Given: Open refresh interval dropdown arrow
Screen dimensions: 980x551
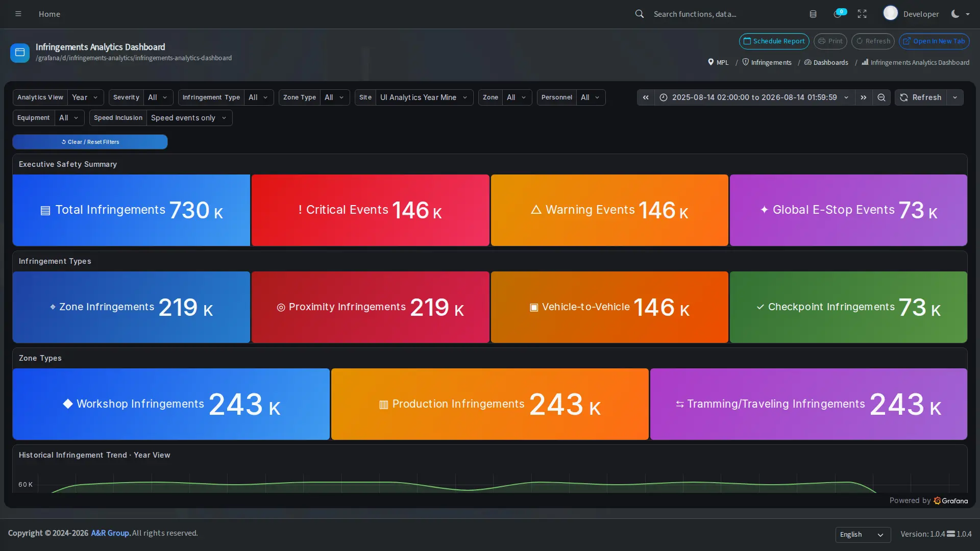Looking at the screenshot, I should click(955, 97).
